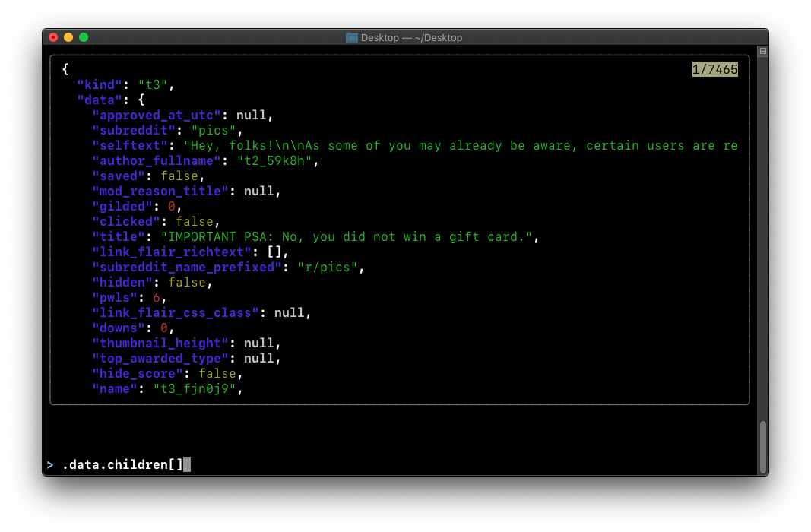Image resolution: width=811 pixels, height=532 pixels.
Task: Click the 1/7465 result counter
Action: (x=714, y=69)
